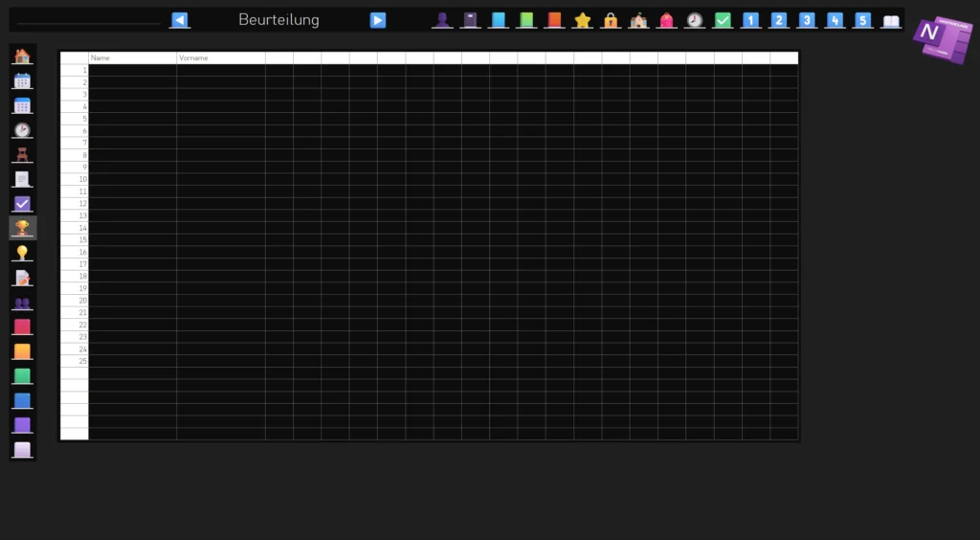Click the chair icon in the sidebar
Screen dimensions: 980x540
pos(23,154)
